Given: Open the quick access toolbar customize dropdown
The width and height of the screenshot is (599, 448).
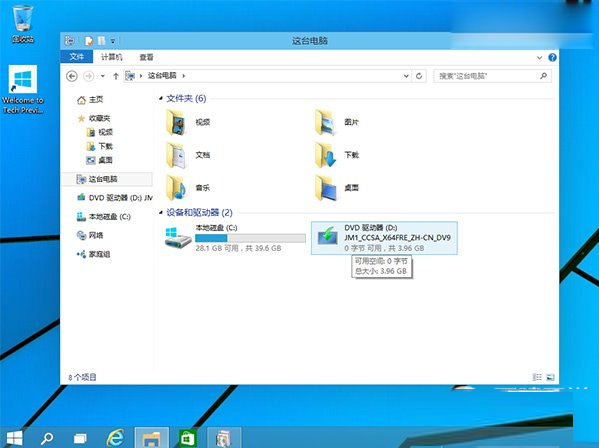Looking at the screenshot, I should [x=113, y=40].
